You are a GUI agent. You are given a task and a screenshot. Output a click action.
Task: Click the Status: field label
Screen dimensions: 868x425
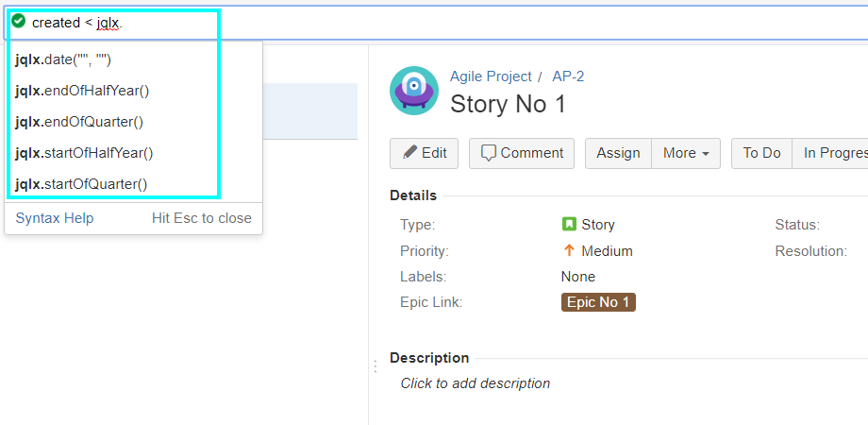pos(797,225)
